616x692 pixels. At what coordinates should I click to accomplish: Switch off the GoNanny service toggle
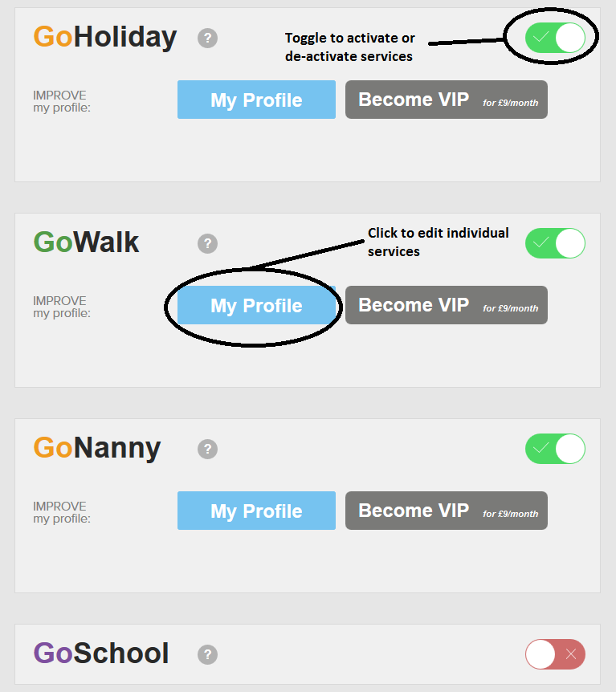555,449
